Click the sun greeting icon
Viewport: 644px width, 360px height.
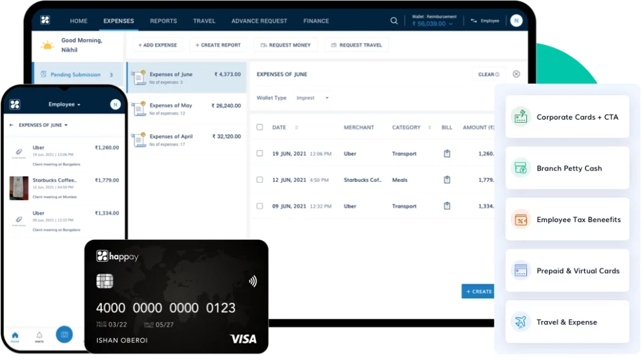tap(48, 45)
